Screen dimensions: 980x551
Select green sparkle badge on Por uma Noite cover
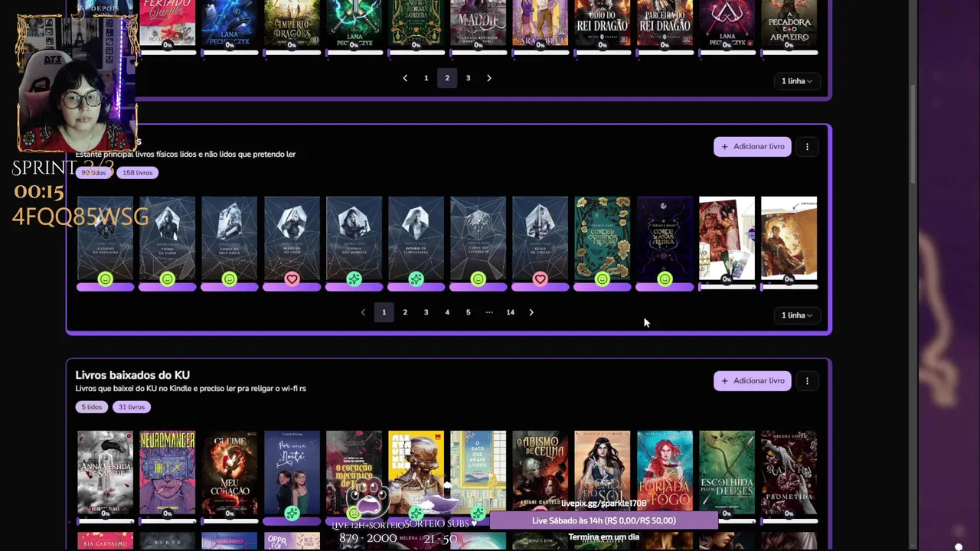[x=292, y=514]
